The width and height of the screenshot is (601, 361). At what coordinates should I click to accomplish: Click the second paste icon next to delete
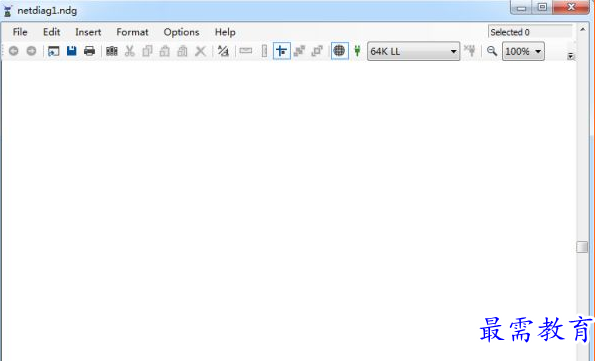pyautogui.click(x=182, y=51)
